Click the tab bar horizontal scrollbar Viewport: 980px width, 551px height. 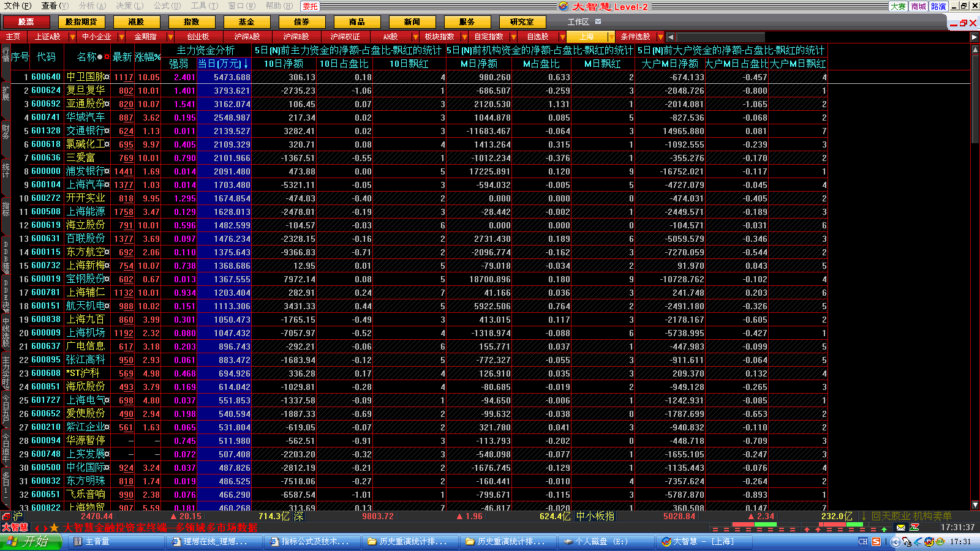pyautogui.click(x=821, y=37)
